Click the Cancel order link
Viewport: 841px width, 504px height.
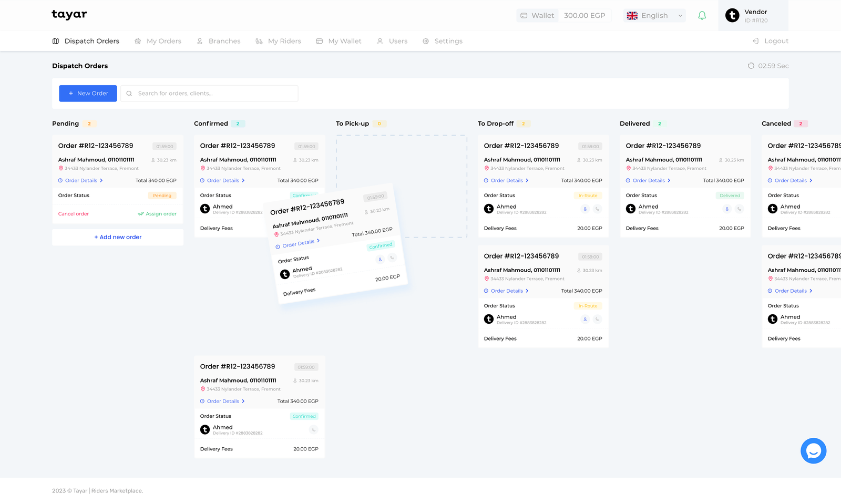tap(74, 214)
